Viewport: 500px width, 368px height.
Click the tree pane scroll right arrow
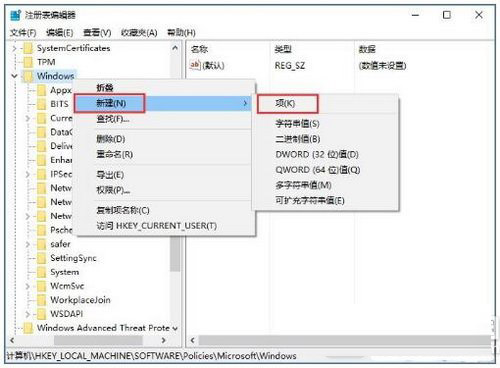[x=163, y=340]
